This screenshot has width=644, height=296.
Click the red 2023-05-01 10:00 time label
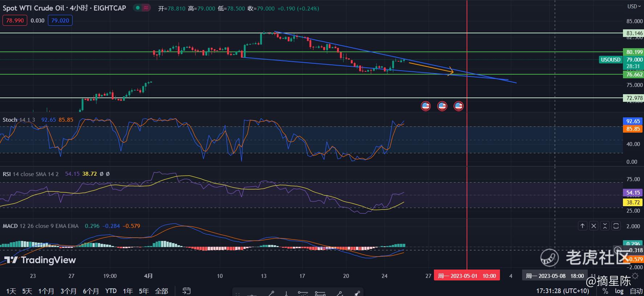coord(467,276)
